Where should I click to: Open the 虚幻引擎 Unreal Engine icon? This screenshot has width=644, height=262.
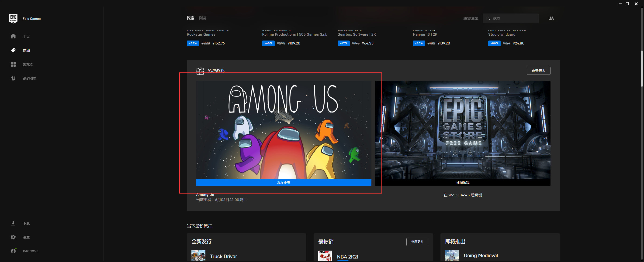click(13, 78)
